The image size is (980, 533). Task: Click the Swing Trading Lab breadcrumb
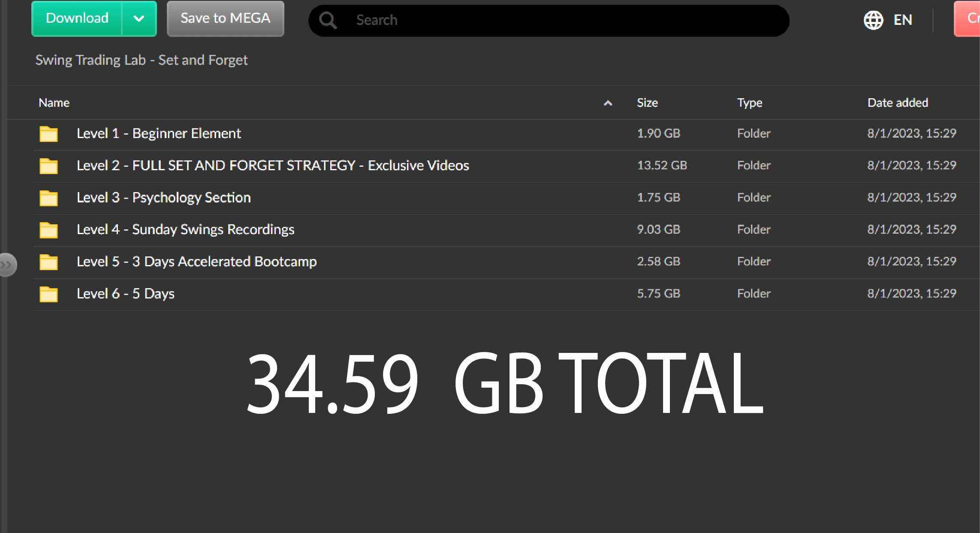pos(141,60)
